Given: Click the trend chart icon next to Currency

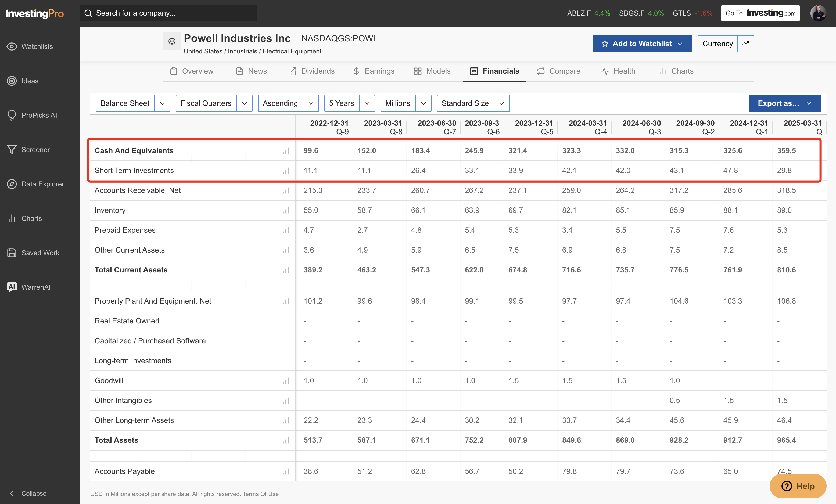Looking at the screenshot, I should [746, 44].
